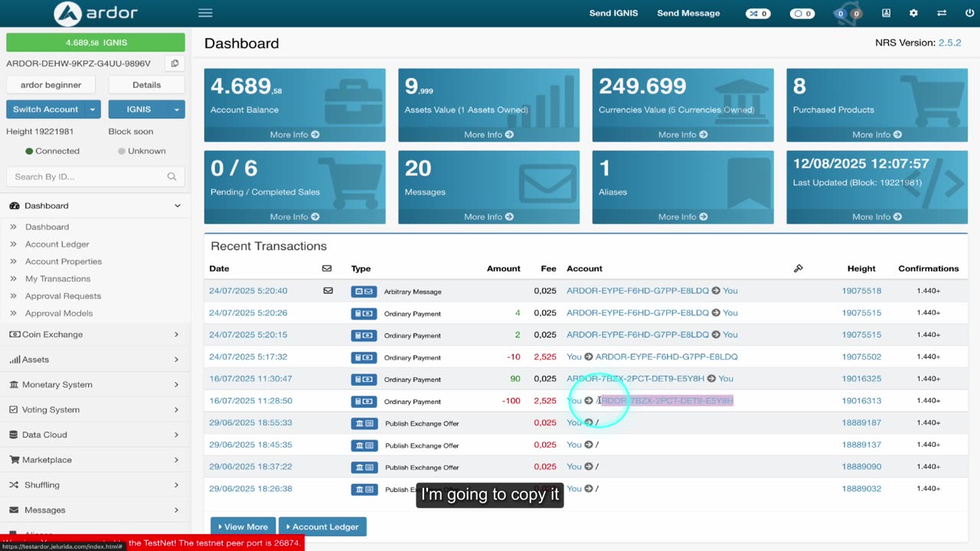This screenshot has width=980, height=551.
Task: Click in the Search By ID field
Action: click(x=96, y=177)
